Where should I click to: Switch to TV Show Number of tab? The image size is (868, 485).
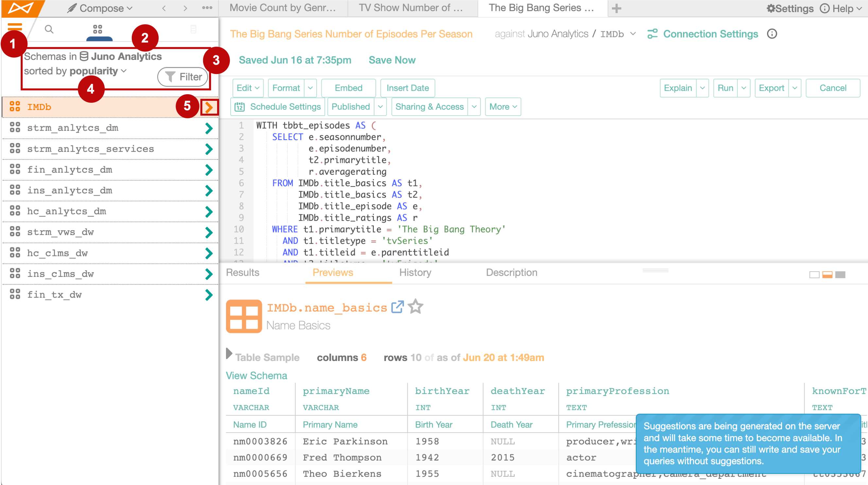pyautogui.click(x=412, y=8)
